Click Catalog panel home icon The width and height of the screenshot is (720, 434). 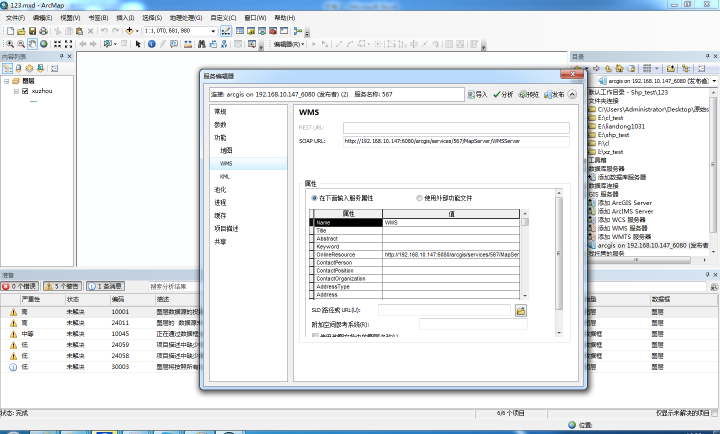pyautogui.click(x=619, y=68)
